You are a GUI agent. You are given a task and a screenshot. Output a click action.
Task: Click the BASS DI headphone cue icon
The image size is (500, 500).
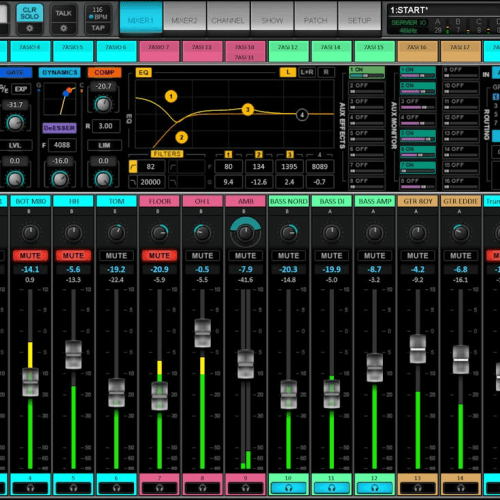pos(331,488)
